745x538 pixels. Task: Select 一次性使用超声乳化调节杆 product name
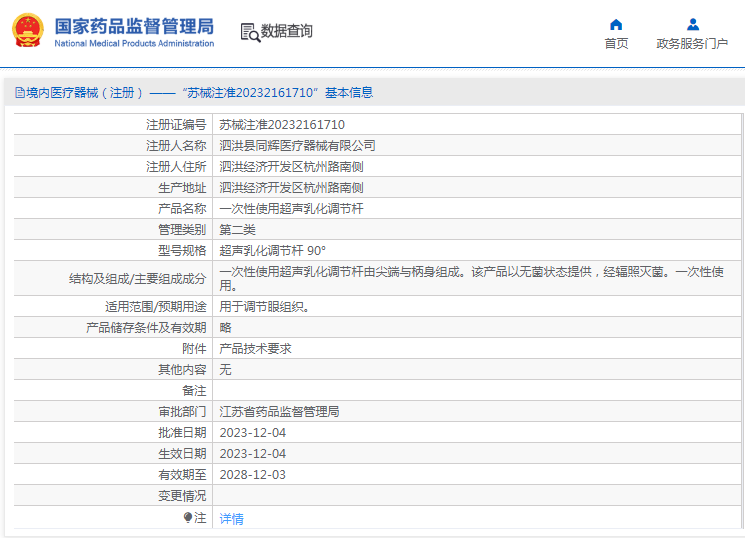point(291,209)
